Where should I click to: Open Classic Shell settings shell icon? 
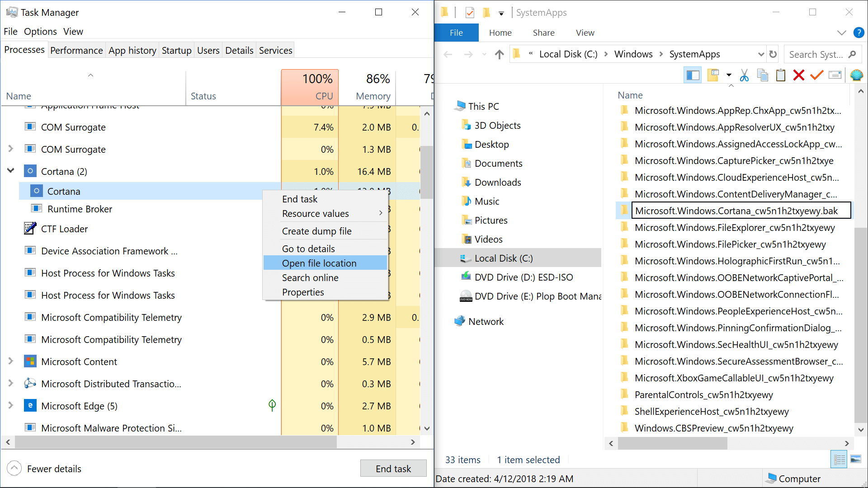pos(856,75)
